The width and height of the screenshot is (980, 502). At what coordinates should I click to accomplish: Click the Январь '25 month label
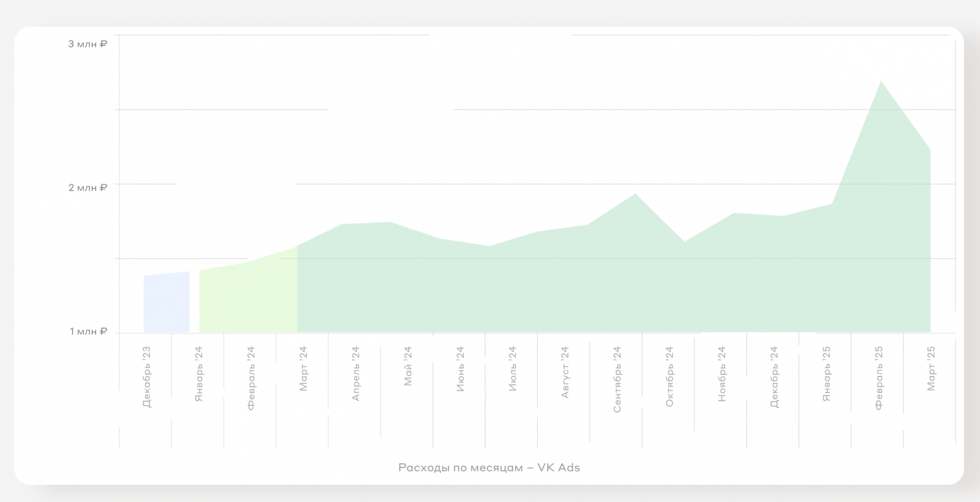coord(826,373)
